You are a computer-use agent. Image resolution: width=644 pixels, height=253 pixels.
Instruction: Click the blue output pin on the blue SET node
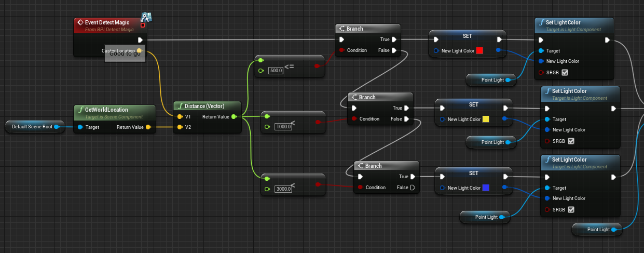pos(505,188)
